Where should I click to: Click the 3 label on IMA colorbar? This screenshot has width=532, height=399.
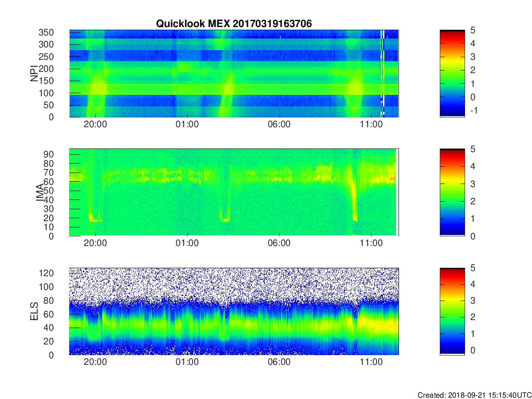472,184
